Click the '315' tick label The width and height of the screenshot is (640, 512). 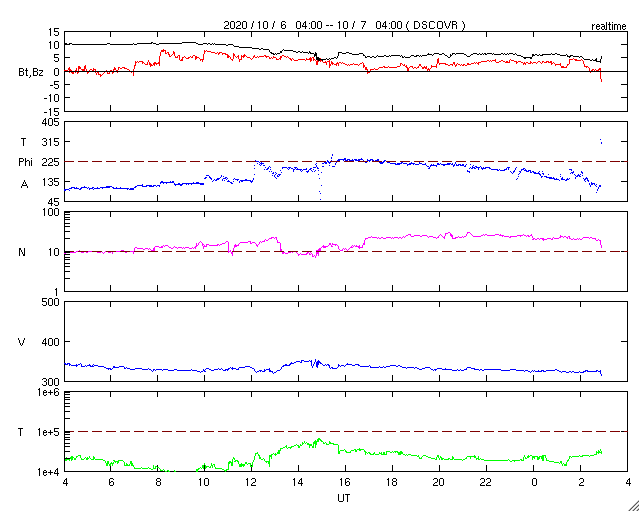pos(51,142)
